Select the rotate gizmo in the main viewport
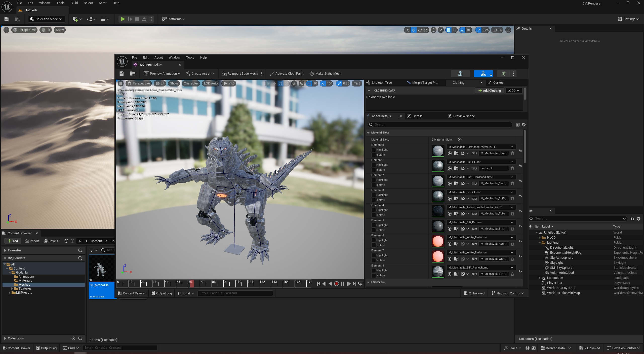The height and width of the screenshot is (354, 644). 420,30
